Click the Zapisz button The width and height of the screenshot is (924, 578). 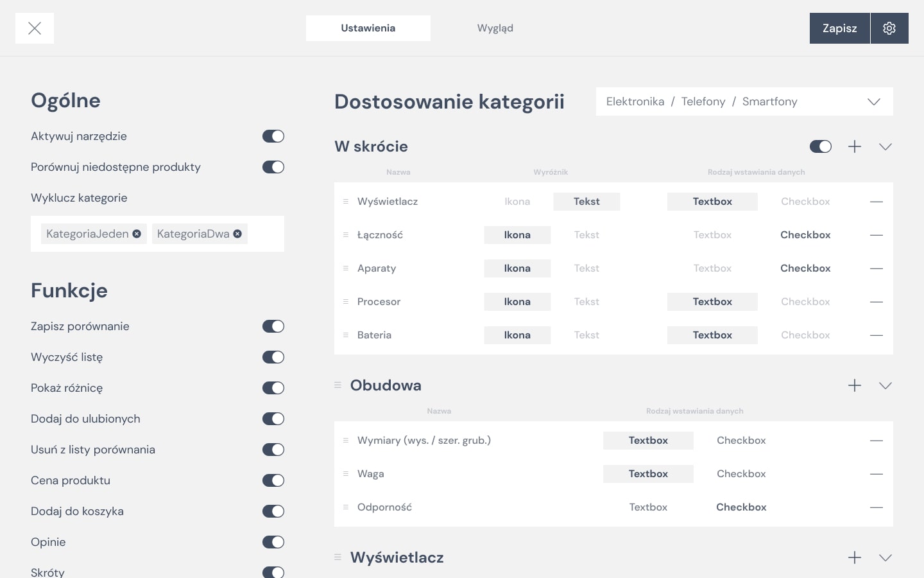click(x=839, y=28)
